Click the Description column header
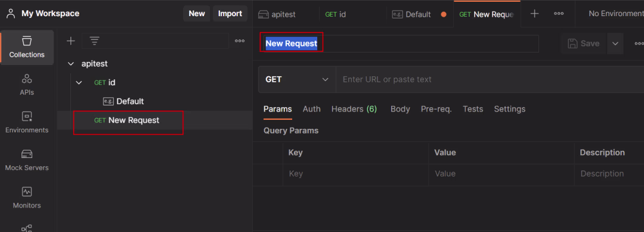Screen dimensions: 644x232 tap(602, 153)
